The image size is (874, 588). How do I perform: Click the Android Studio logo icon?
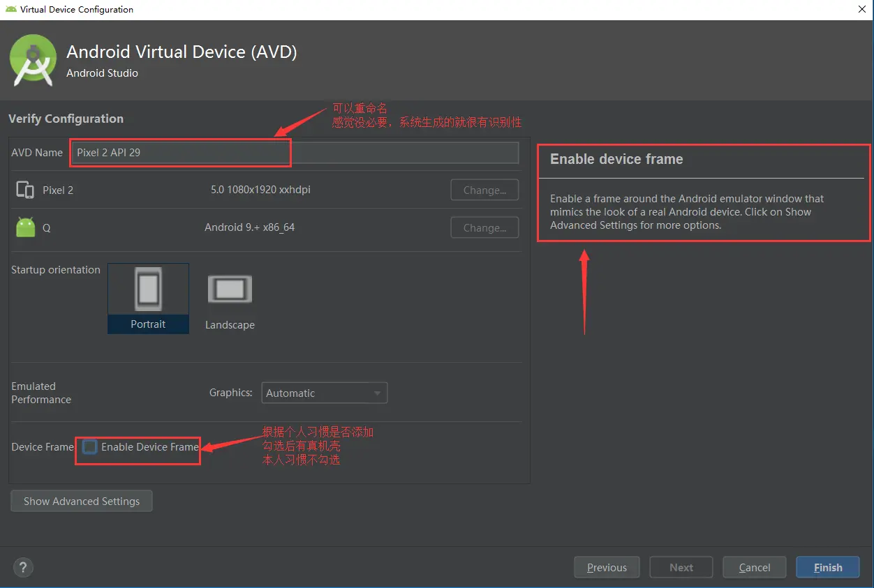point(33,61)
